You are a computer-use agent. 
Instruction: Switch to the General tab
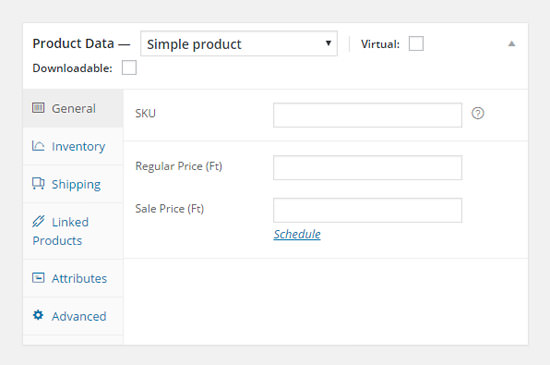coord(73,108)
